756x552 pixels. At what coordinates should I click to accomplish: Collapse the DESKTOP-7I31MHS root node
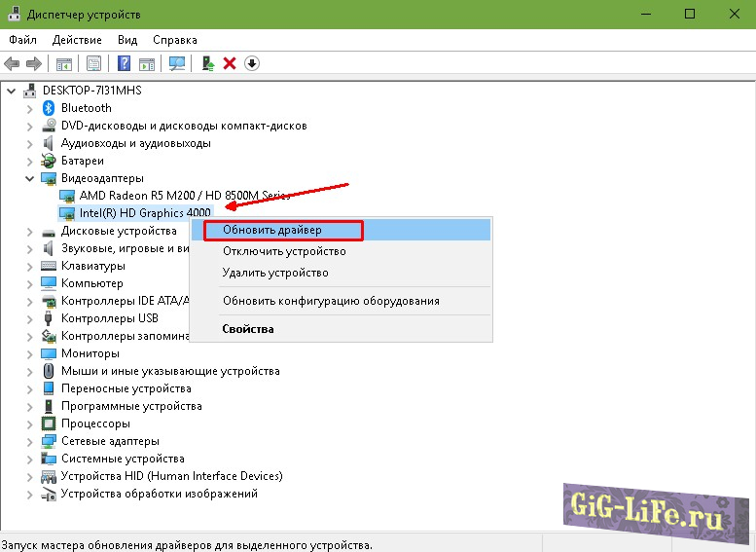coord(12,91)
